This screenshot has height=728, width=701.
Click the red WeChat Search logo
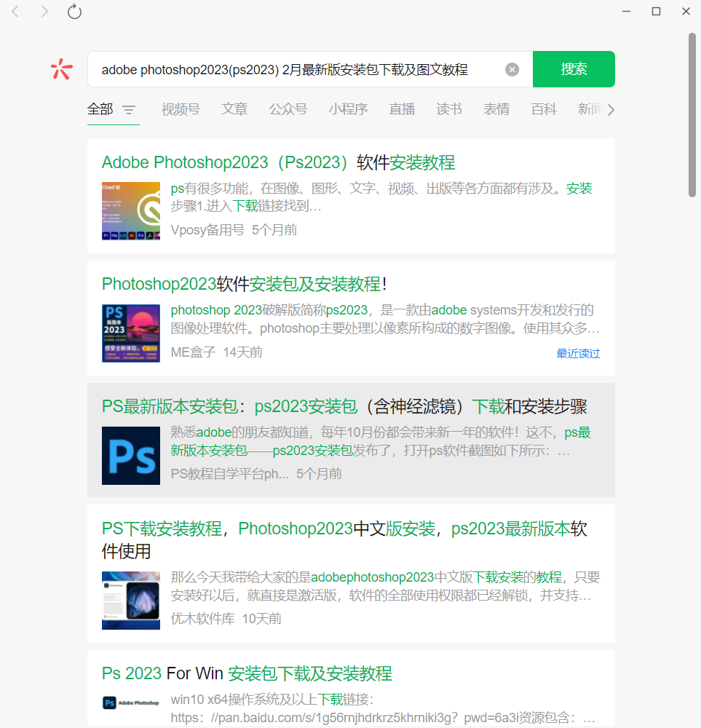(62, 69)
